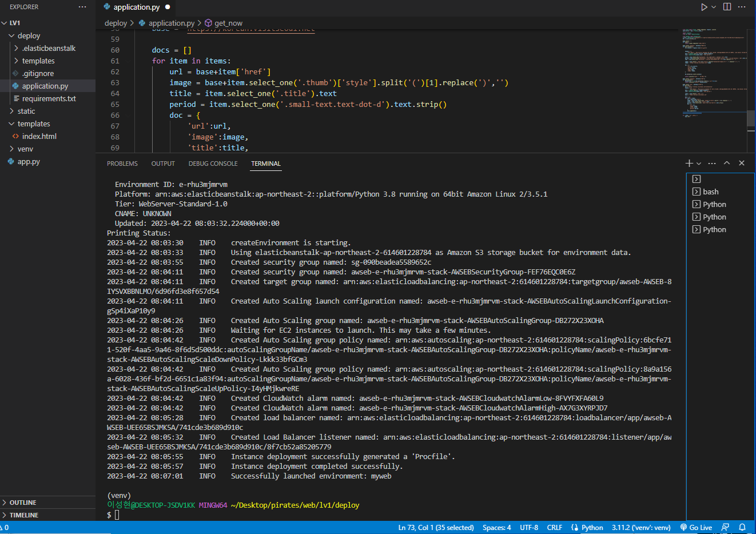Collapse templates folder containing index.html
The height and width of the screenshot is (534, 756).
tap(47, 123)
